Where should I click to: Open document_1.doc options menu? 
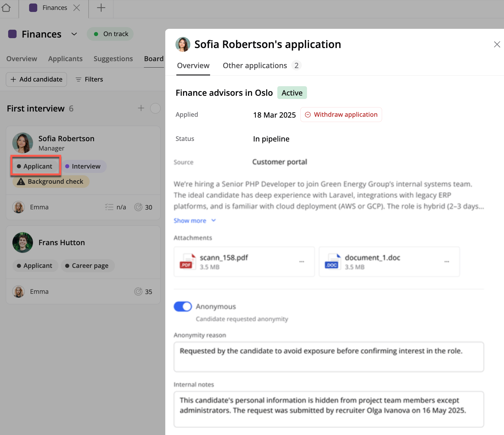(446, 262)
